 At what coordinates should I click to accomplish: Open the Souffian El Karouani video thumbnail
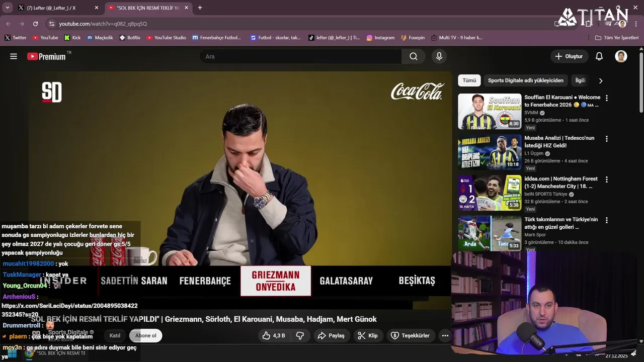pos(490,112)
